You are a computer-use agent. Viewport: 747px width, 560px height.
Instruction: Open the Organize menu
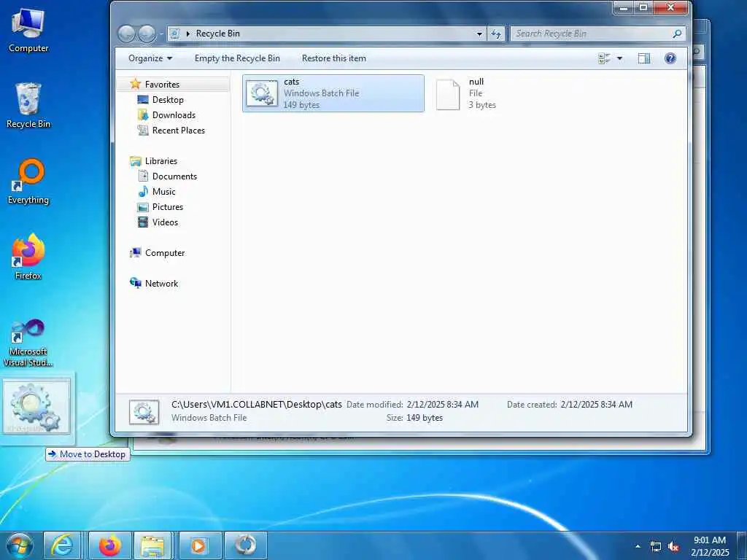click(150, 58)
